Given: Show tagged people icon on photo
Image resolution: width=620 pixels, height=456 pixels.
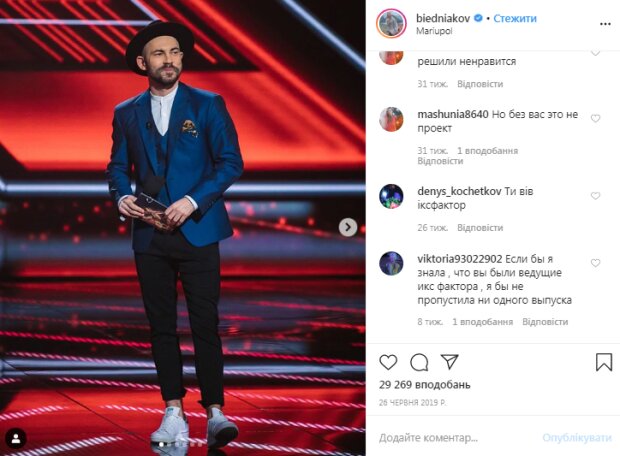Looking at the screenshot, I should click(16, 439).
